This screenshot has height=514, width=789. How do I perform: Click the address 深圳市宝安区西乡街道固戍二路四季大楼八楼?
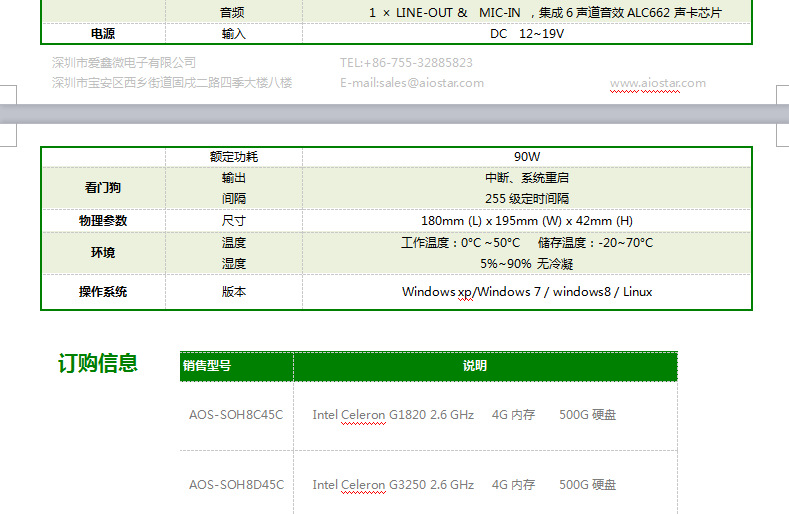coord(172,83)
